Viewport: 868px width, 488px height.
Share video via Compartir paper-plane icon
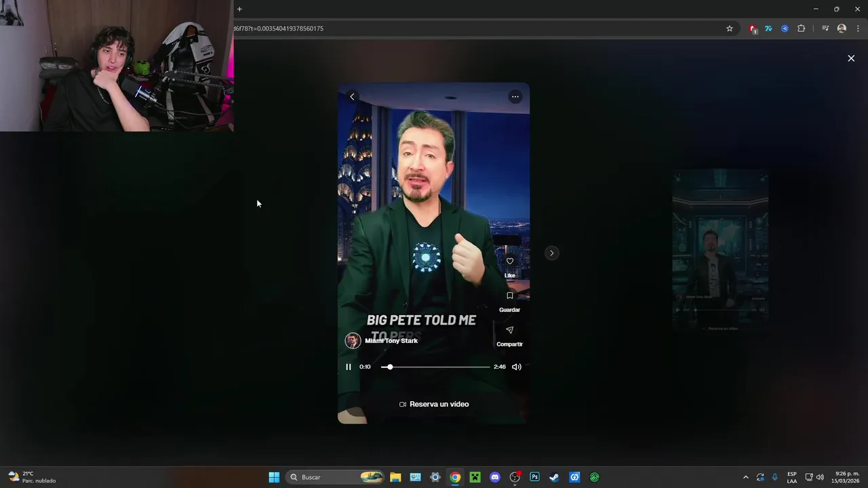click(510, 330)
